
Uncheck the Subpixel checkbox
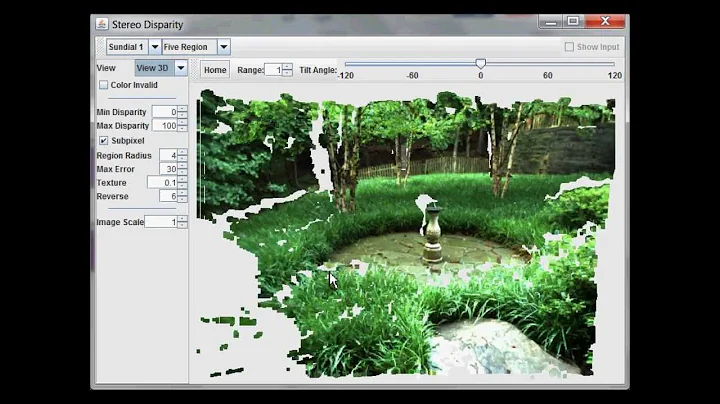coord(104,140)
